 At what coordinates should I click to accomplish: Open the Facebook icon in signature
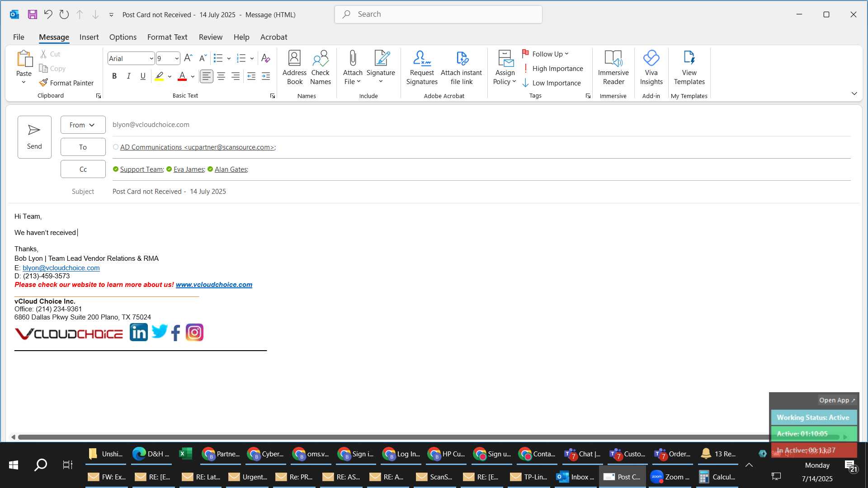click(x=176, y=333)
